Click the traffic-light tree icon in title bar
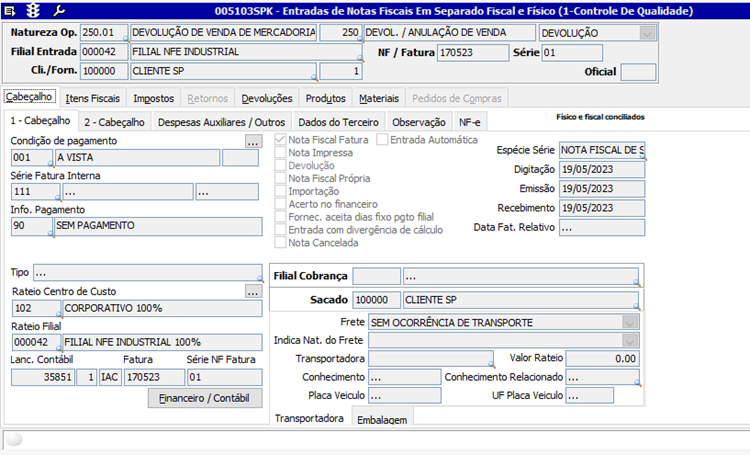The height and width of the screenshot is (455, 750). click(x=33, y=11)
